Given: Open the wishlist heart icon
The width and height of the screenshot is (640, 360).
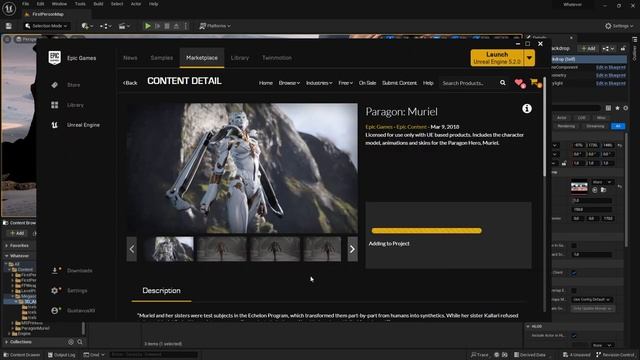Looking at the screenshot, I should pyautogui.click(x=520, y=83).
